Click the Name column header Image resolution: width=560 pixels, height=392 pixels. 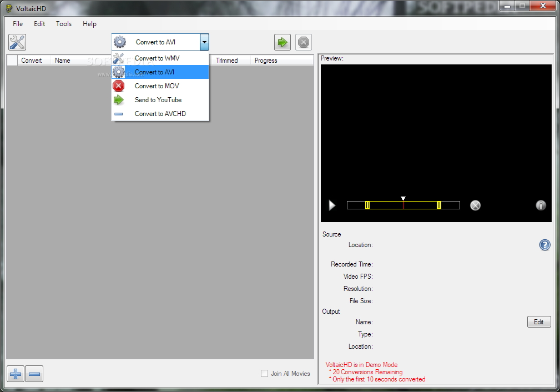(63, 61)
